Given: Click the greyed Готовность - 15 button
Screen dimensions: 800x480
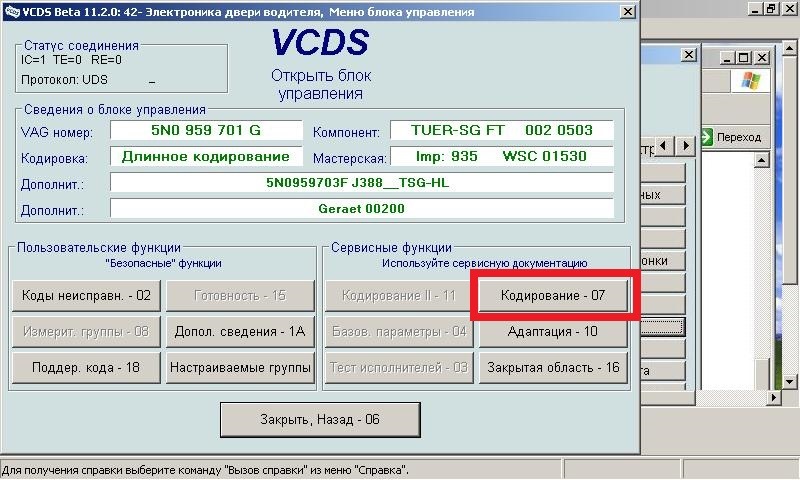Looking at the screenshot, I should click(240, 295).
